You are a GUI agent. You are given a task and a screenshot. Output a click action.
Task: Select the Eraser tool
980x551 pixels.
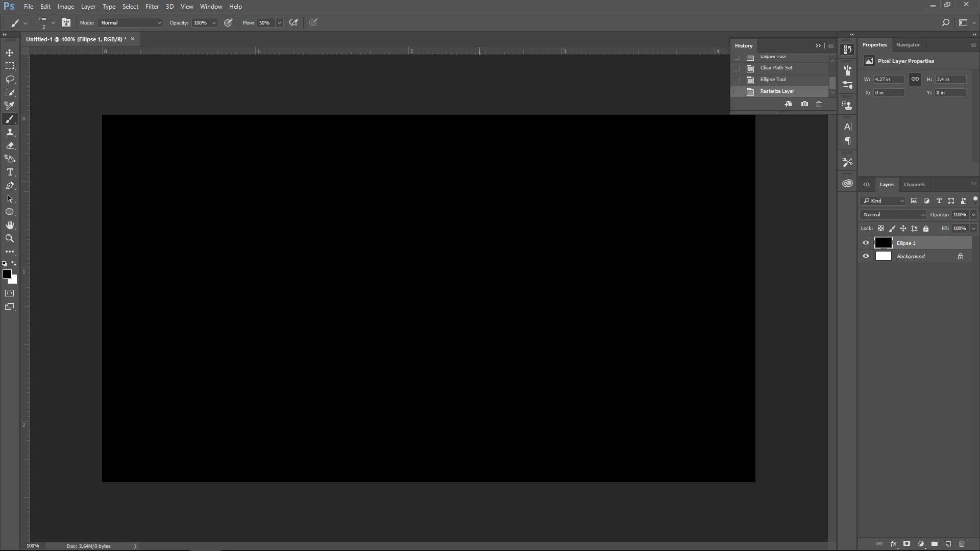(10, 146)
